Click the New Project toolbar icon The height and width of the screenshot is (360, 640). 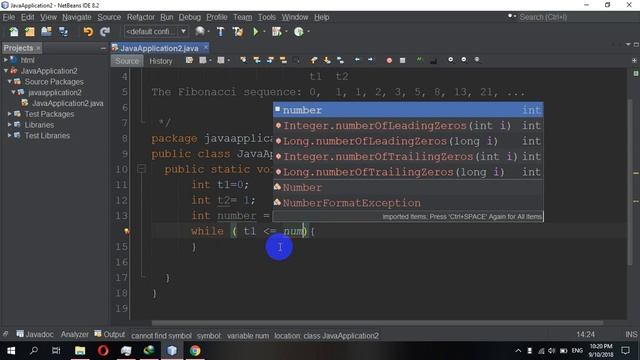tap(30, 31)
